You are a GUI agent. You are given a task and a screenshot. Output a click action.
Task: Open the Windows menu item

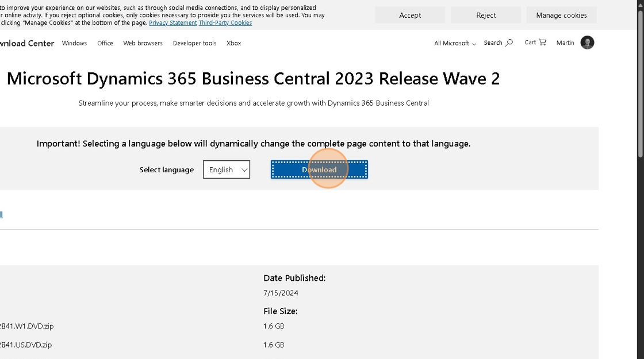pos(74,43)
